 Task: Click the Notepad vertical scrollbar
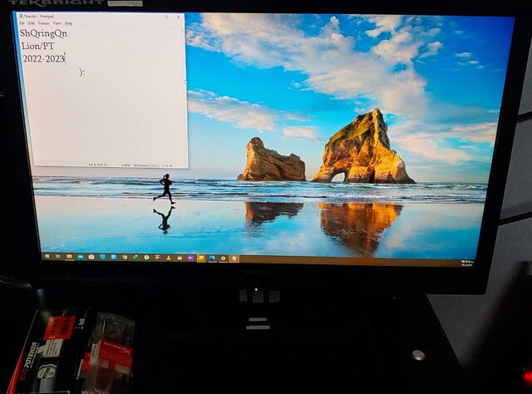pos(185,83)
